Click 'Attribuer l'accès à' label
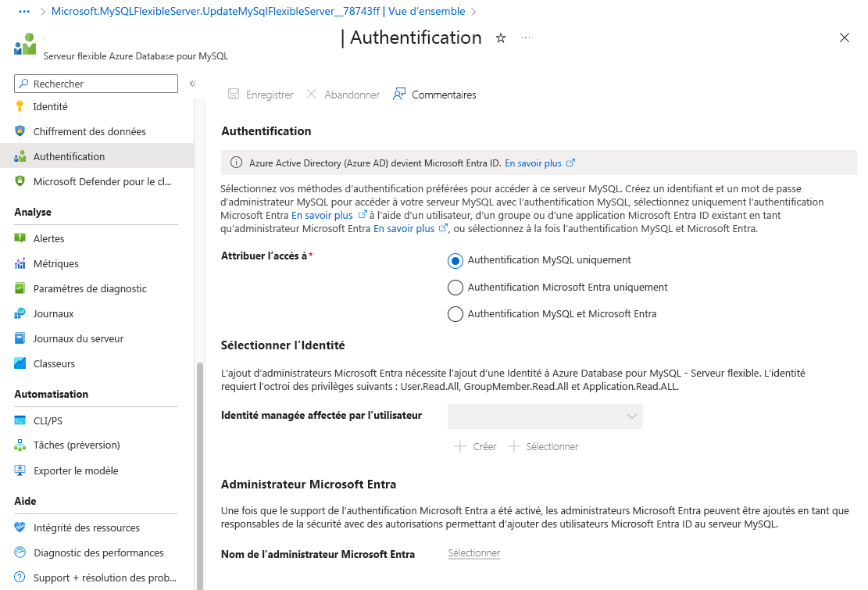The height and width of the screenshot is (590, 868). tap(264, 256)
